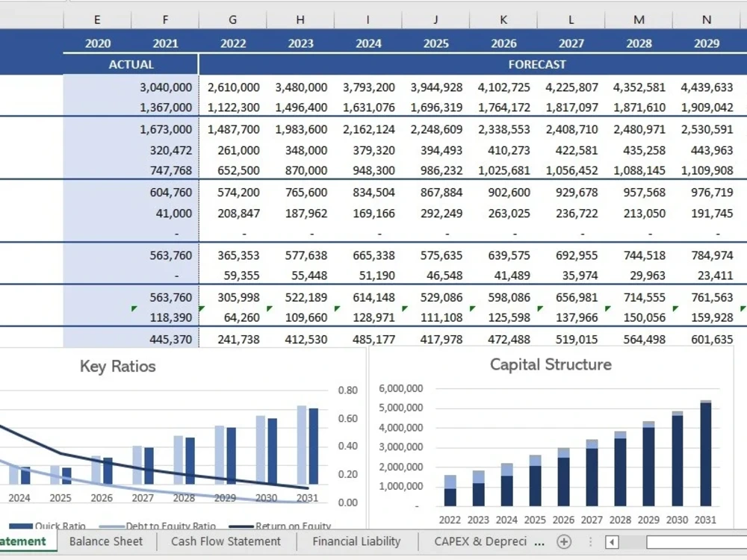Select cell with value 445,370
Viewport: 747px width, 560px height.
165,339
